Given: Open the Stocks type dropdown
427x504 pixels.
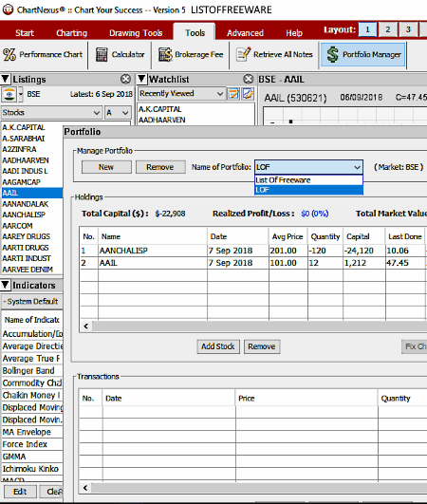Looking at the screenshot, I should (x=51, y=113).
